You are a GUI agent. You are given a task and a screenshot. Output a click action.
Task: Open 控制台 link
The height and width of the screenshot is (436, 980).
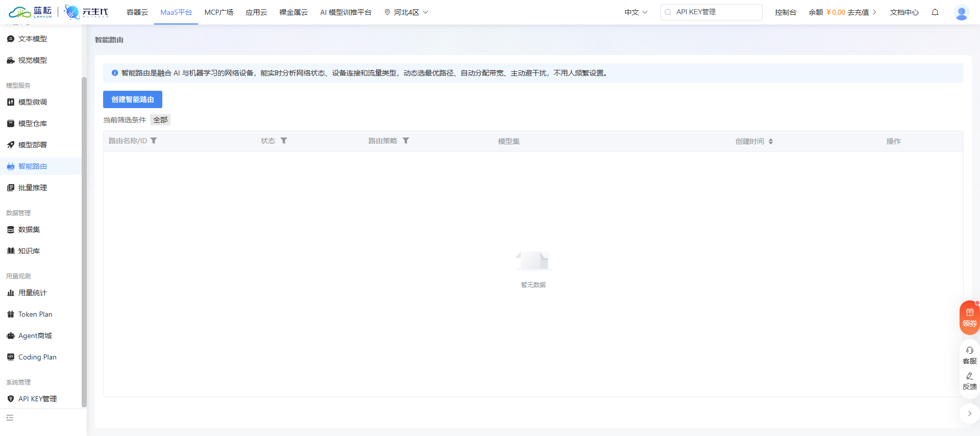pos(786,12)
